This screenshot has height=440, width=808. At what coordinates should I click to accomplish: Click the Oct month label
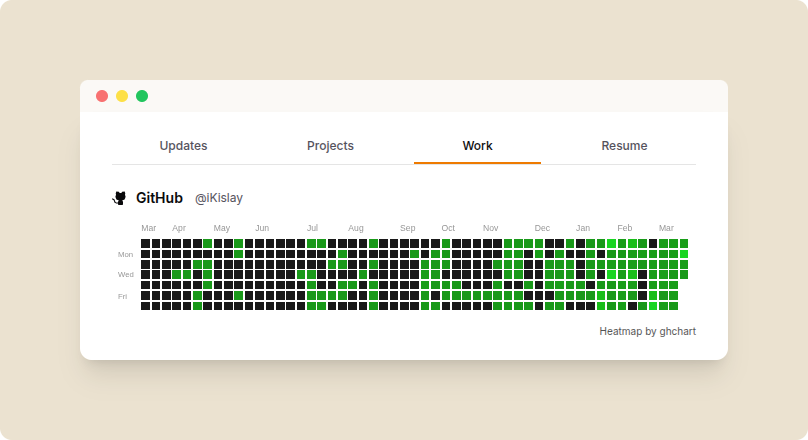pos(448,228)
